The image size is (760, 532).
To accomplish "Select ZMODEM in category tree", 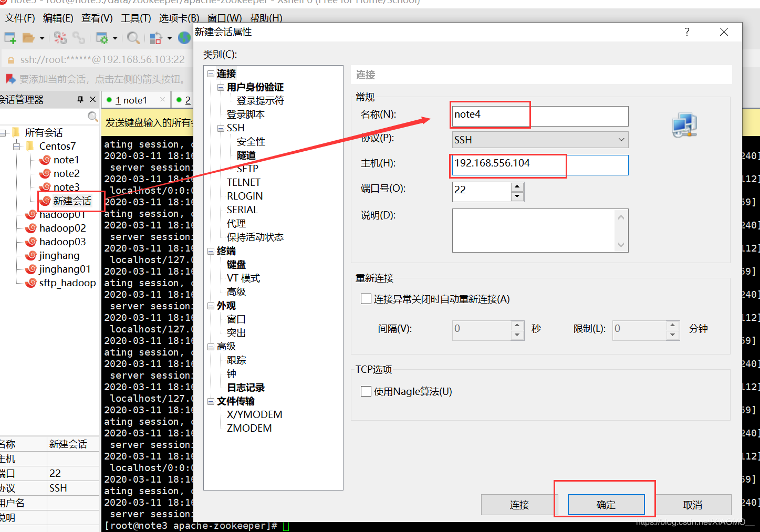I will point(249,429).
